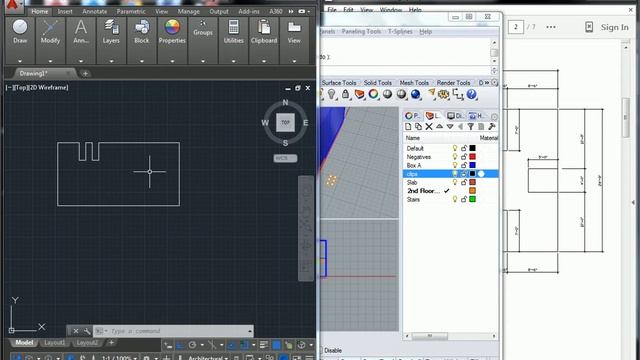The width and height of the screenshot is (640, 360).
Task: Toggle visibility lightbulb of the Box A layer
Action: coord(455,165)
